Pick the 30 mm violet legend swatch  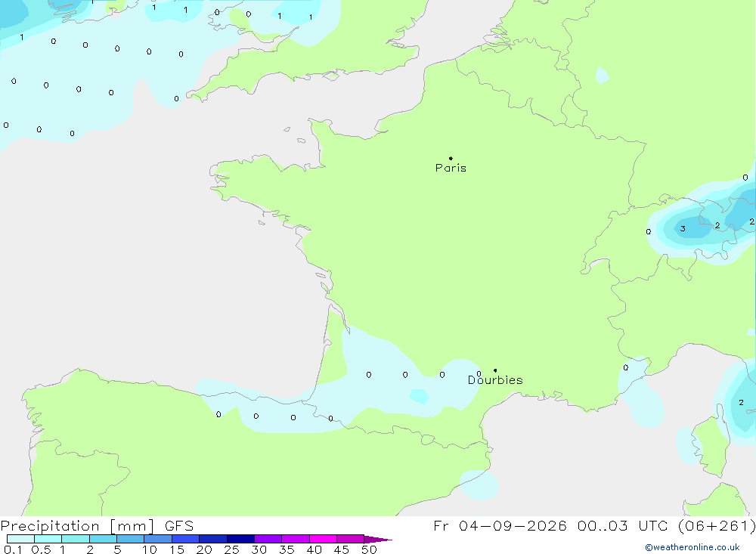click(x=268, y=539)
